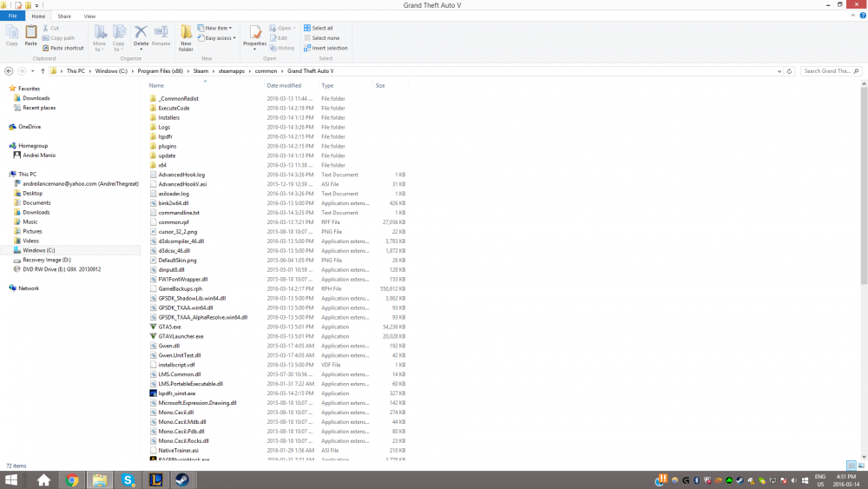Open the Copy to dropdown
The height and width of the screenshot is (489, 868).
tap(118, 38)
